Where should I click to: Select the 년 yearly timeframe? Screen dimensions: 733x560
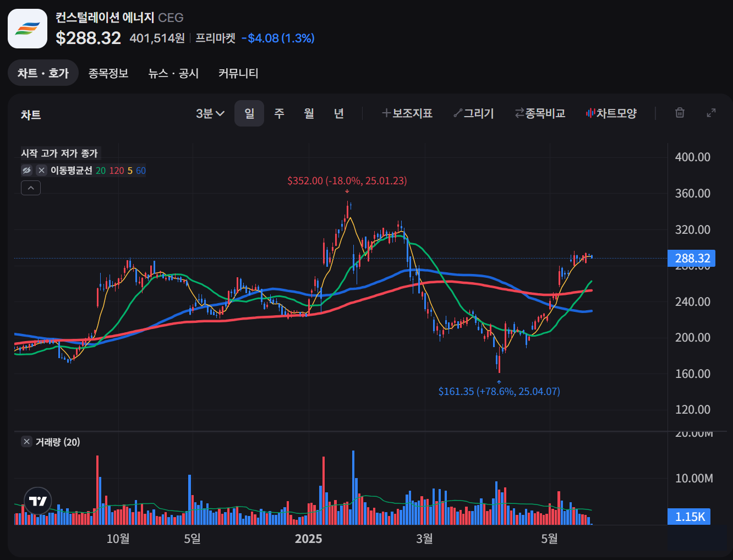[339, 113]
